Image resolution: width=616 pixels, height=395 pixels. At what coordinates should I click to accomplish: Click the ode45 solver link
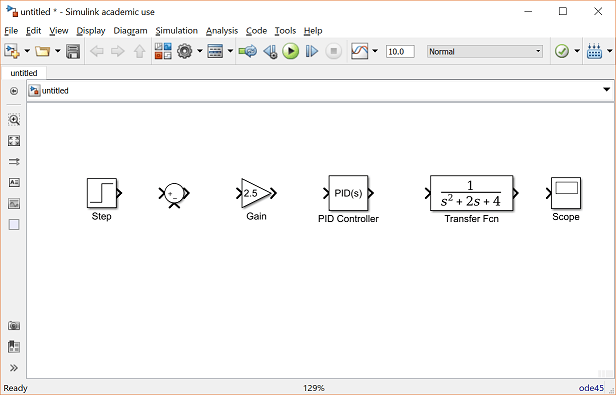(591, 388)
